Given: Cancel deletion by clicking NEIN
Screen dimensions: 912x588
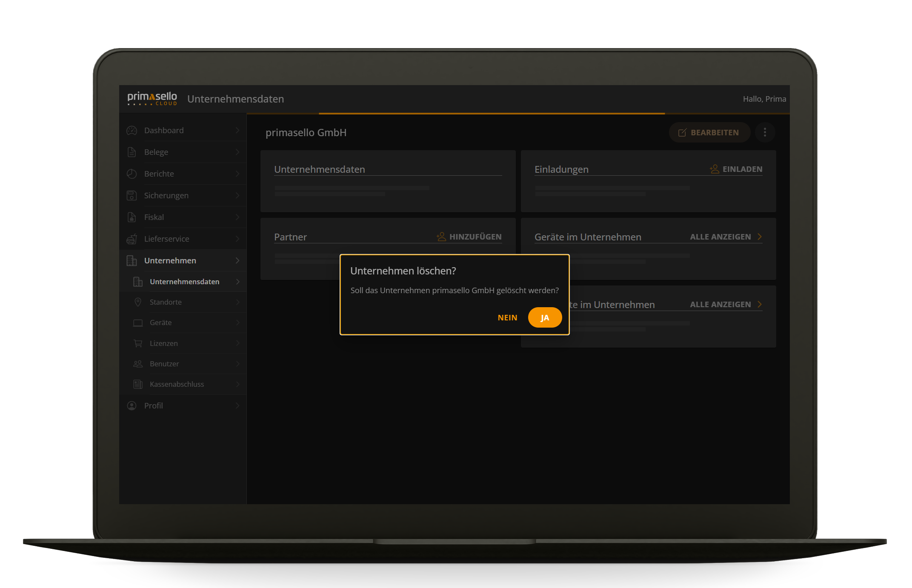Looking at the screenshot, I should (507, 318).
